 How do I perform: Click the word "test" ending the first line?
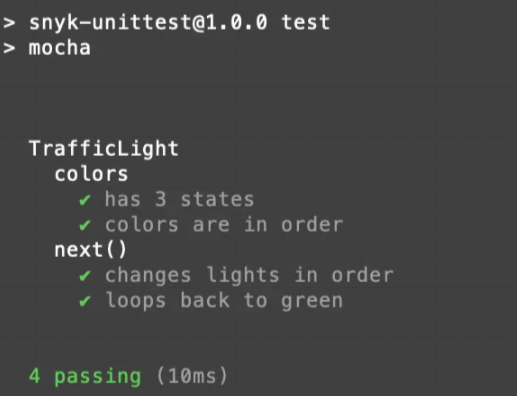point(306,23)
